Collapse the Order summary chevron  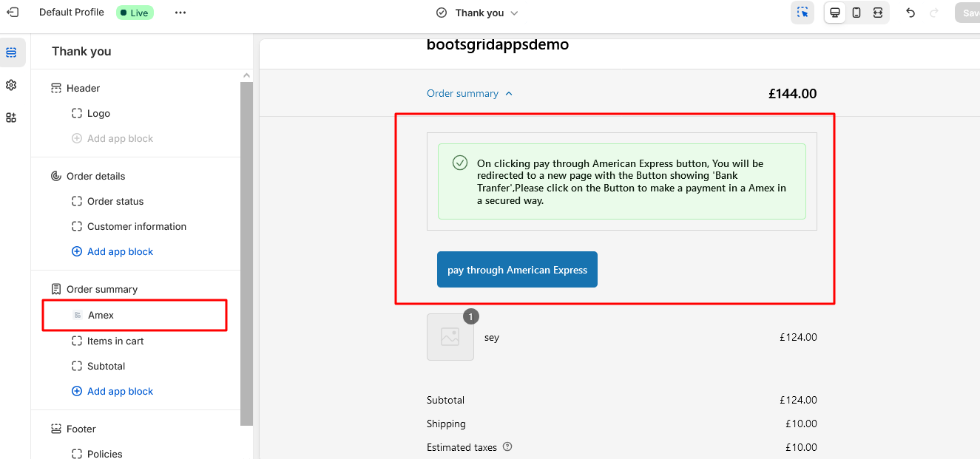(x=508, y=94)
